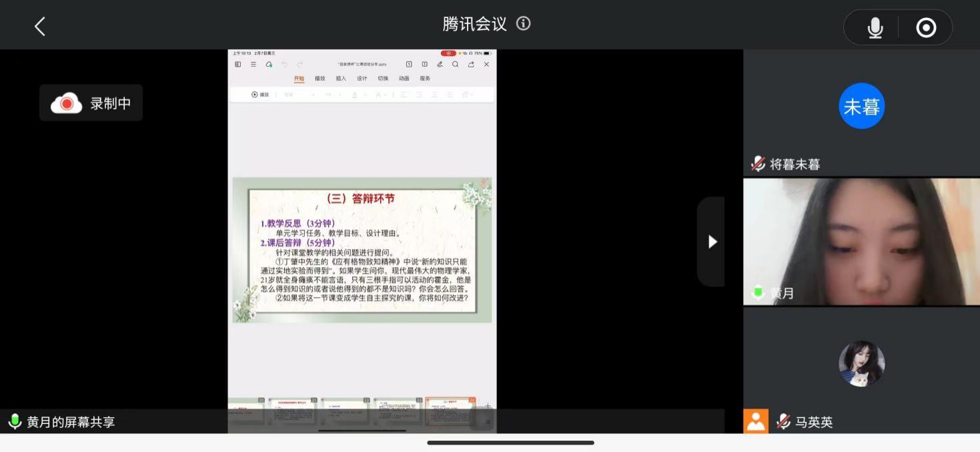Switch to the 插入 tab
980x452 pixels.
pyautogui.click(x=341, y=79)
